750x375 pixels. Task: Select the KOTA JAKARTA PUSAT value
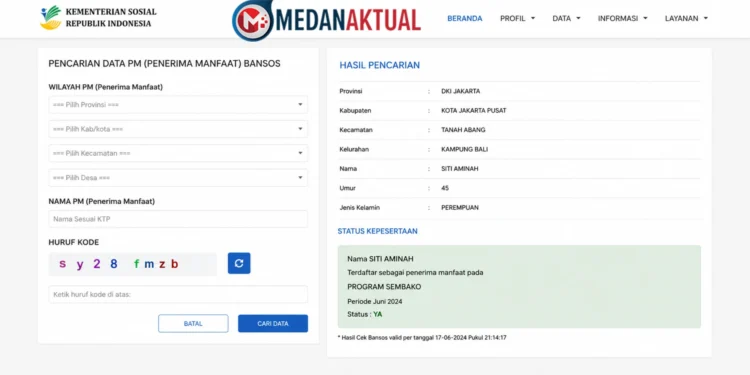(x=474, y=110)
